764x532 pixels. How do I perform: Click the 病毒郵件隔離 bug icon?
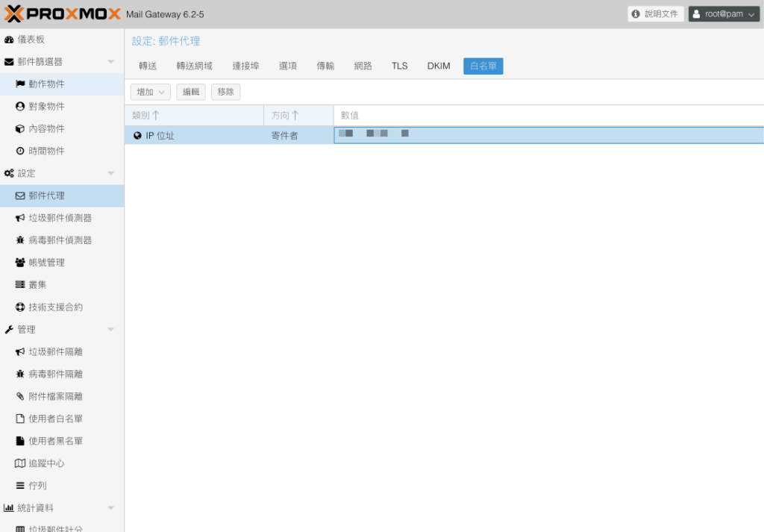20,374
